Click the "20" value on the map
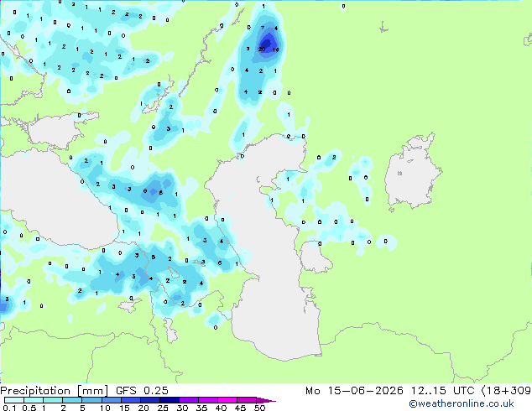532x411 pixels. 262,49
